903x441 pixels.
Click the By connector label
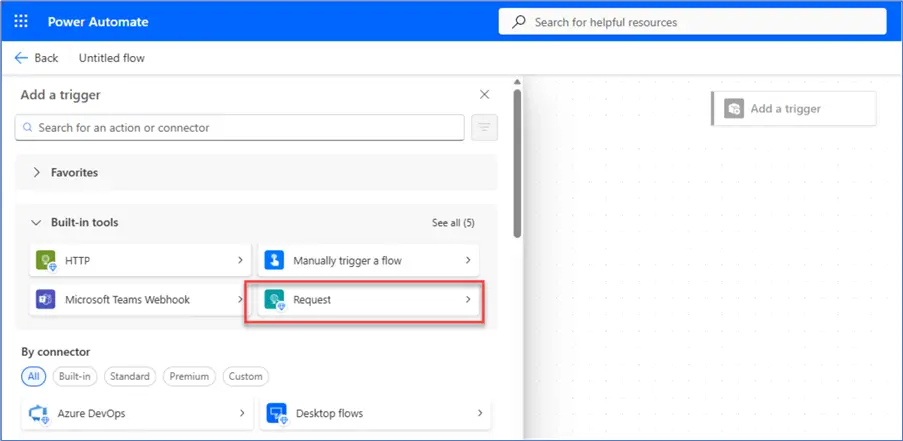click(x=56, y=352)
